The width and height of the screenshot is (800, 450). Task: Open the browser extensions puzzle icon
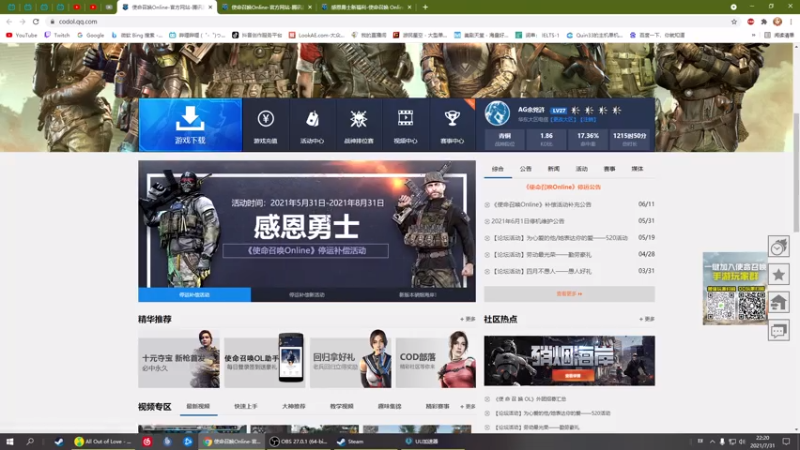[764, 21]
